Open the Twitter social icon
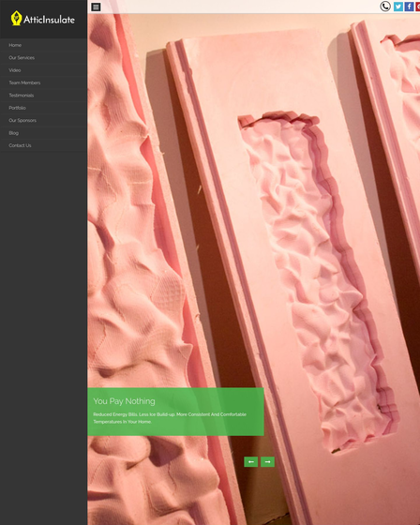This screenshot has height=525, width=420. coord(397,7)
